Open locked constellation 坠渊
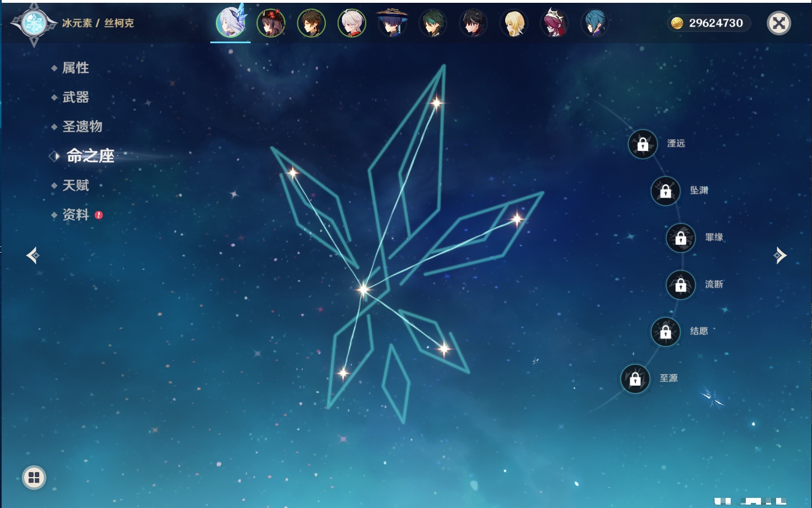The width and height of the screenshot is (812, 508). click(666, 191)
